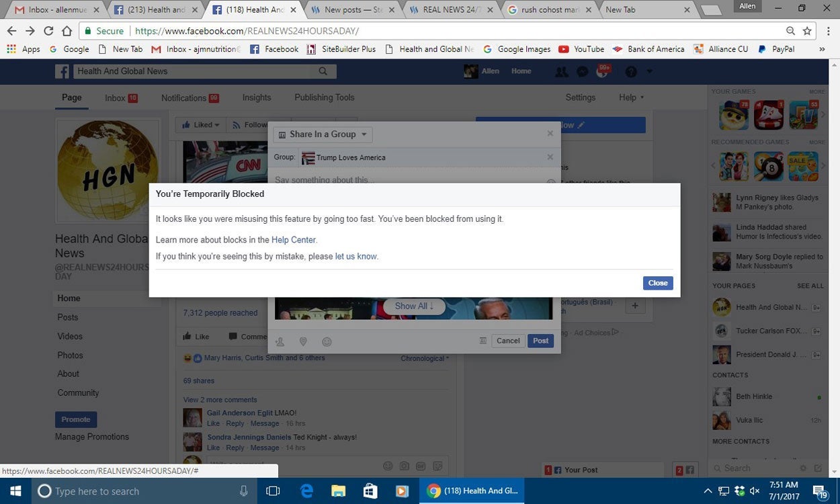Viewport: 840px width, 504px height.
Task: Click the Promote button
Action: coord(76,419)
